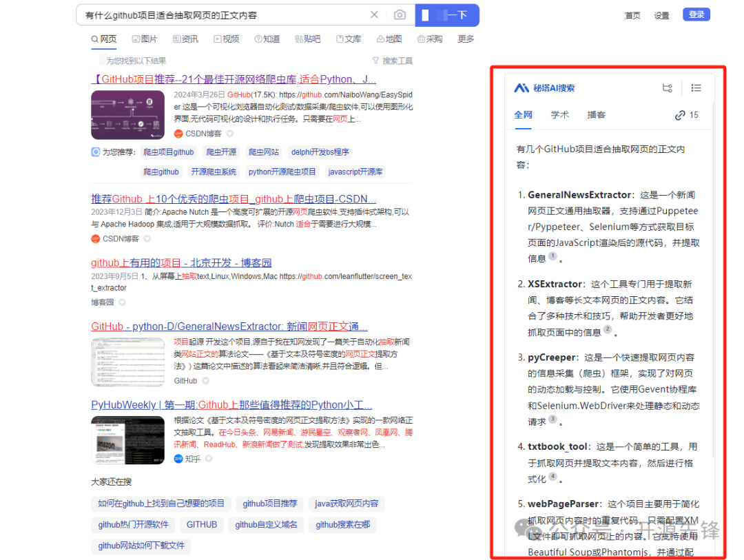Select recommended tag 开源爬虫系统

pyautogui.click(x=214, y=172)
